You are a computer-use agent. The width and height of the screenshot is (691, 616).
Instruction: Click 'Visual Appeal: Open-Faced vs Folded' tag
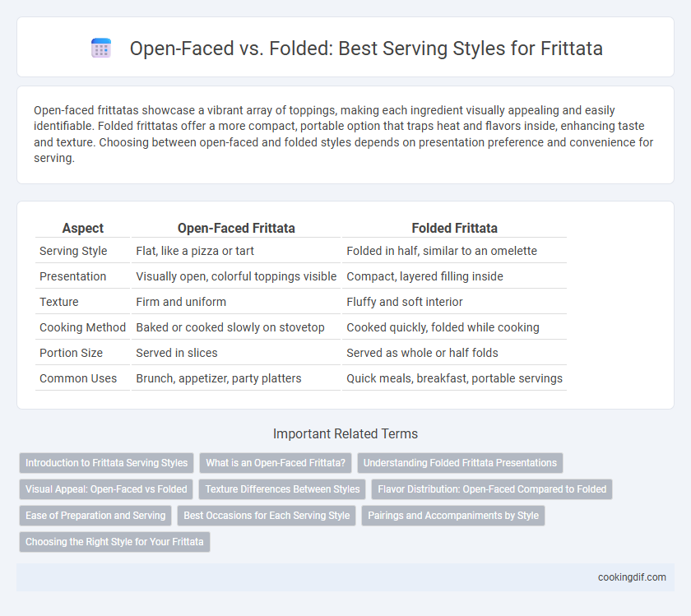(x=106, y=489)
